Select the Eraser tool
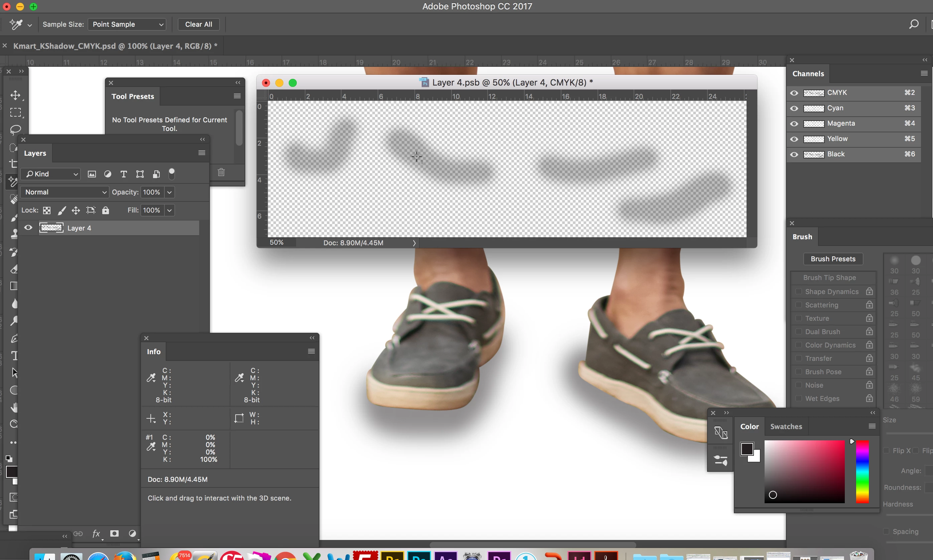The height and width of the screenshot is (560, 933). coord(14,269)
